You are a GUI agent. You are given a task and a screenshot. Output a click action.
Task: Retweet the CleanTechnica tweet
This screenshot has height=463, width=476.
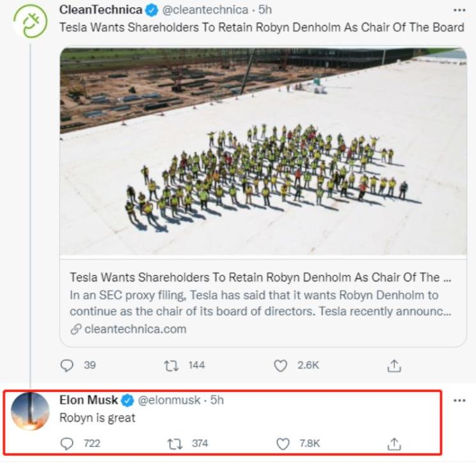tap(171, 365)
